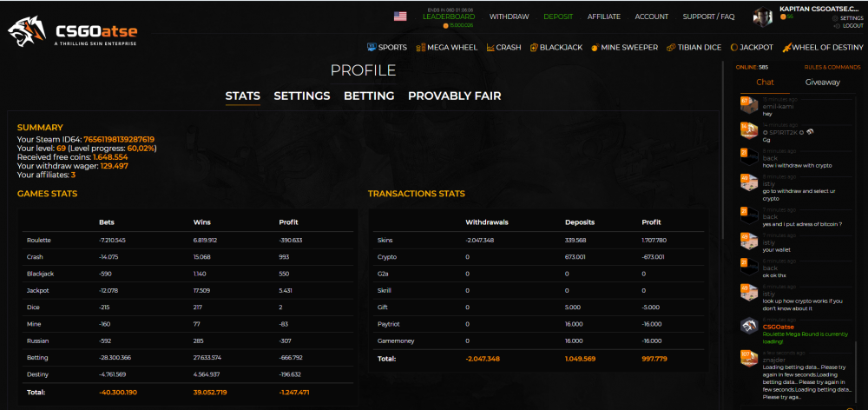The width and height of the screenshot is (868, 410).
Task: Click transactions total profit 997.779
Action: pos(654,359)
